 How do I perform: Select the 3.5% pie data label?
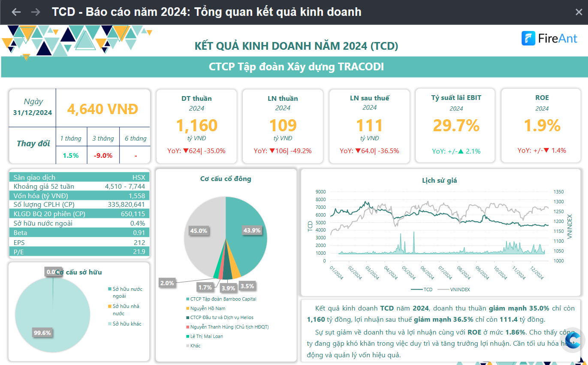pyautogui.click(x=247, y=286)
